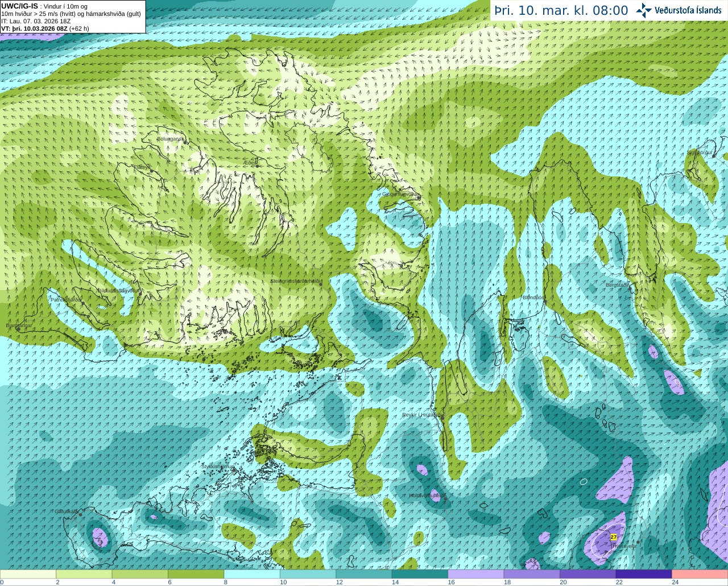Viewport: 728px width, 586px height.
Task: Click the Æðey station label
Action: coord(250,162)
